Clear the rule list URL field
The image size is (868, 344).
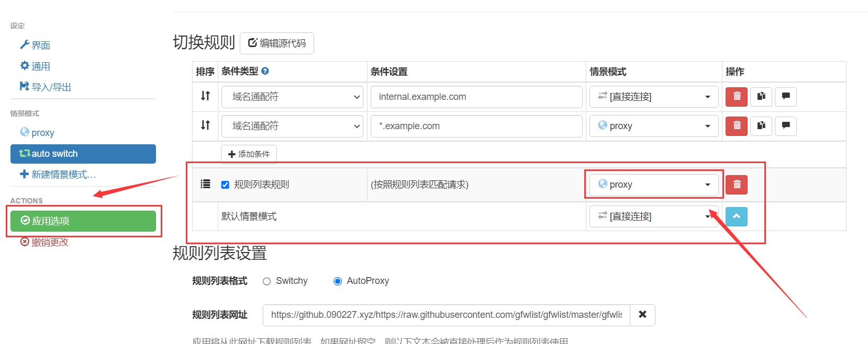pyautogui.click(x=642, y=315)
